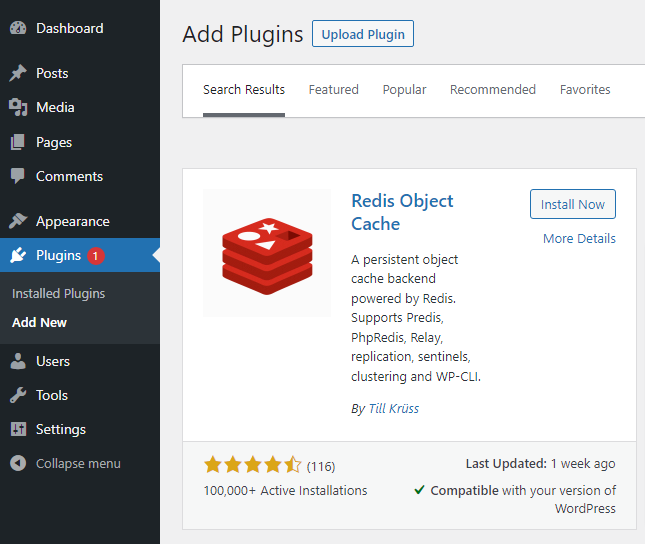The image size is (645, 544).
Task: Switch to the Featured tab
Action: [333, 89]
